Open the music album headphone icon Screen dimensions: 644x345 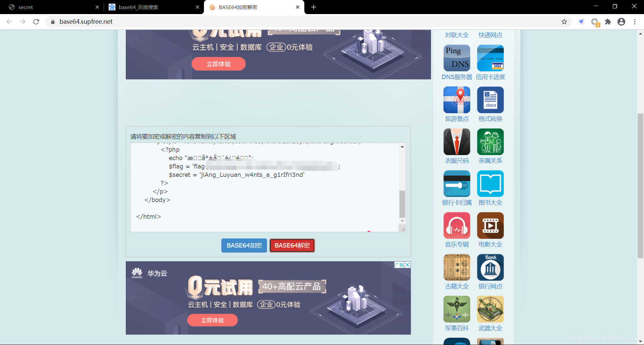(x=457, y=225)
